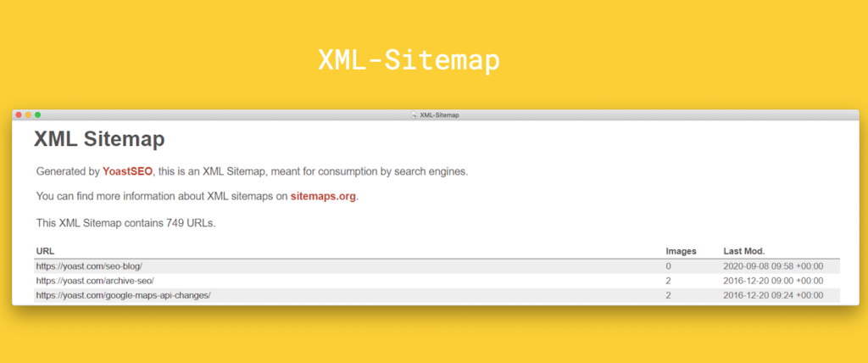Select the date 2016-12-20 09:24 +00:00

773,295
